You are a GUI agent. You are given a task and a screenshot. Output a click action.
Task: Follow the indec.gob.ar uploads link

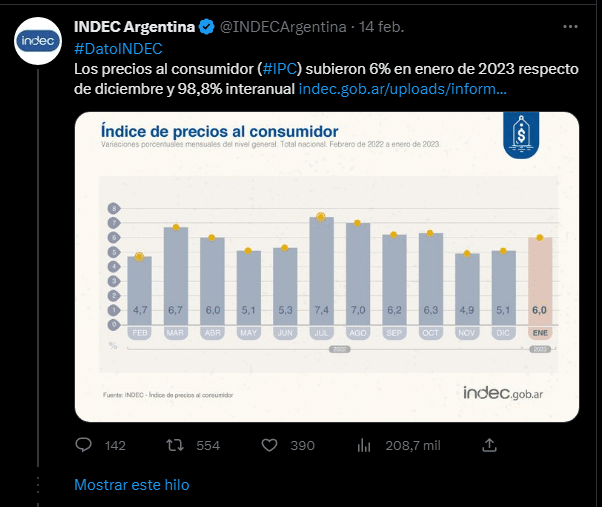point(402,89)
